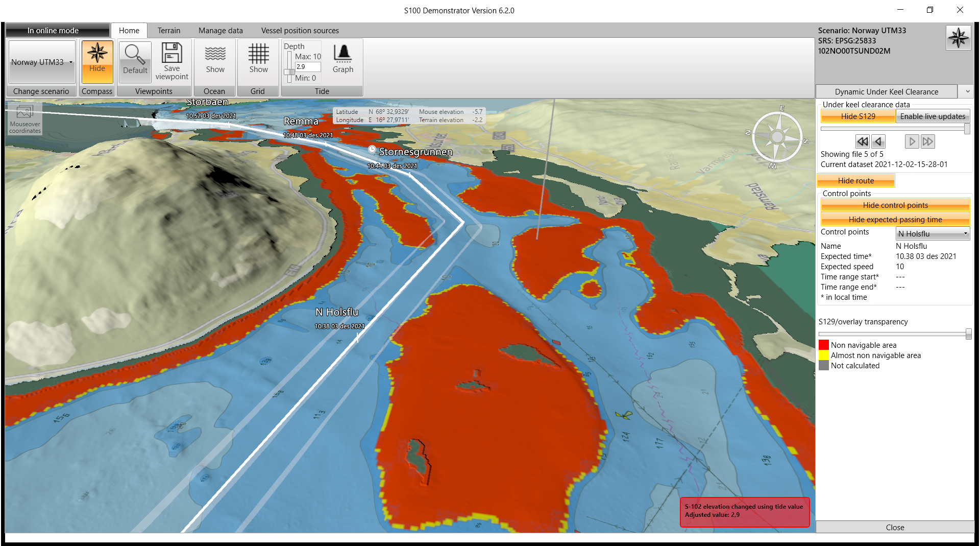The image size is (980, 546).
Task: Toggle Hide S129 overlay
Action: 857,116
